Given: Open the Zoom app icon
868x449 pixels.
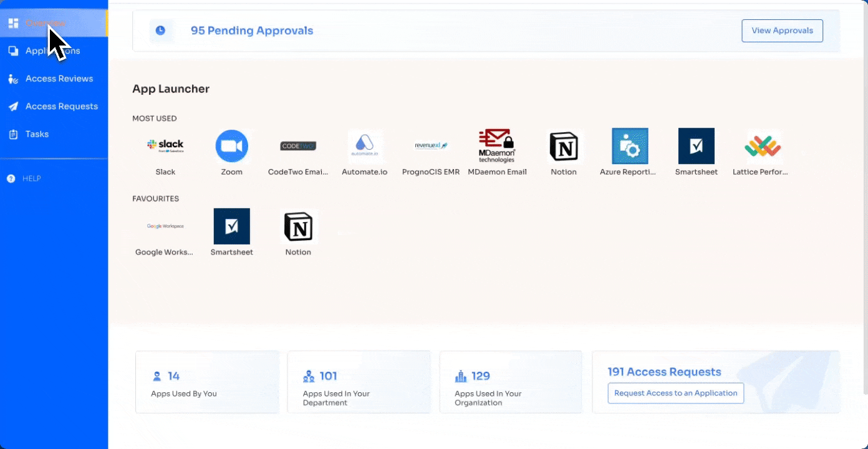Looking at the screenshot, I should coord(232,146).
